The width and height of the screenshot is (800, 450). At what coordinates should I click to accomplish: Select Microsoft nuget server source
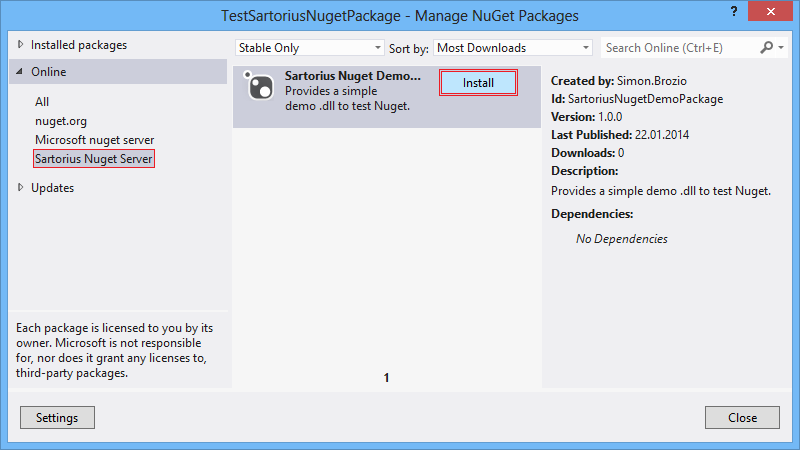point(94,140)
